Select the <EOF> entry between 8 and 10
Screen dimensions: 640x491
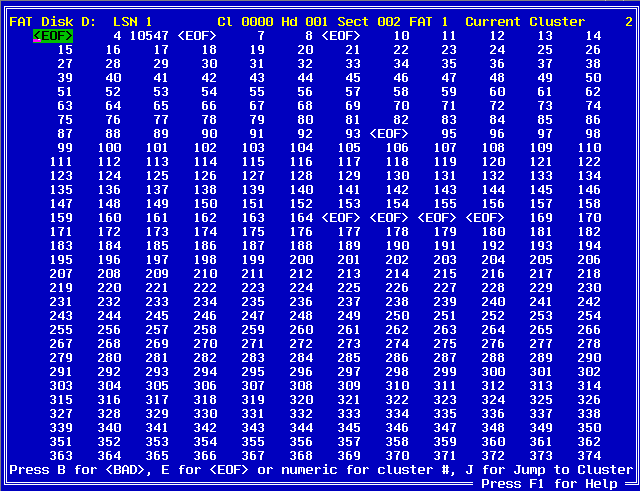pyautogui.click(x=341, y=35)
